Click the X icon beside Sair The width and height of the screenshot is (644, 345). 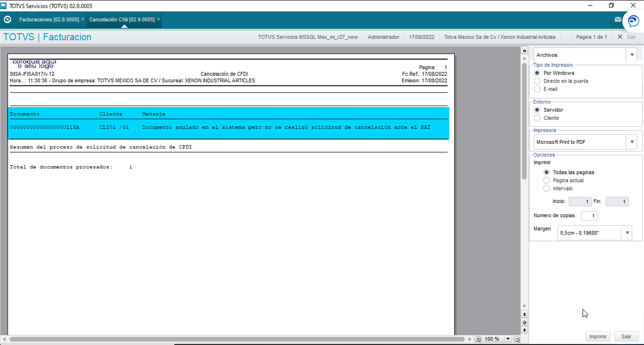(620, 37)
